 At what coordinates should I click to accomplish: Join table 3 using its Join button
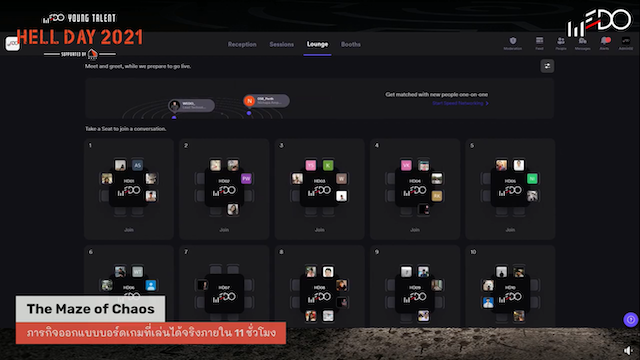320,230
